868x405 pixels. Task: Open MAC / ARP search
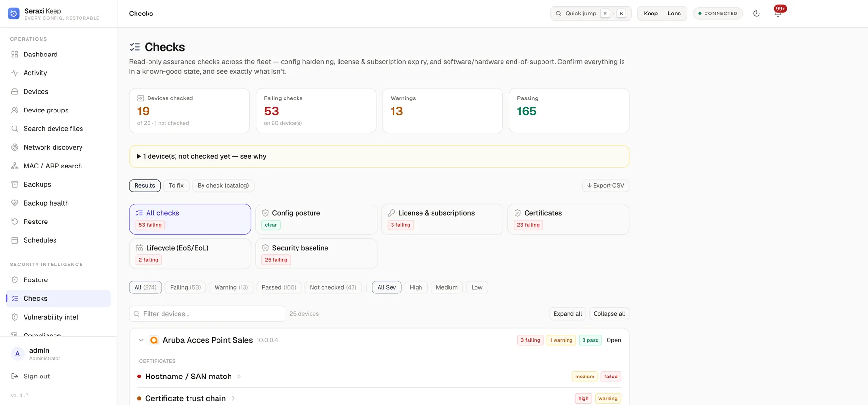point(58,166)
